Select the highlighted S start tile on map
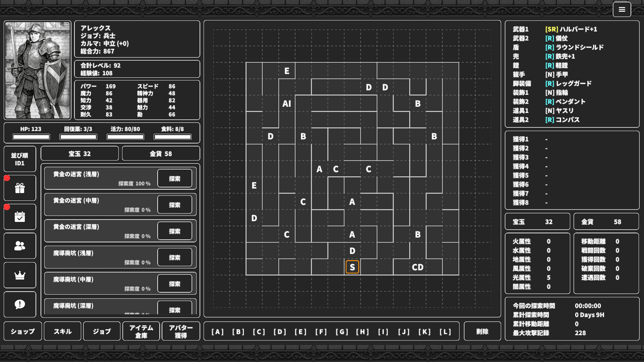The height and width of the screenshot is (362, 644). coord(352,267)
